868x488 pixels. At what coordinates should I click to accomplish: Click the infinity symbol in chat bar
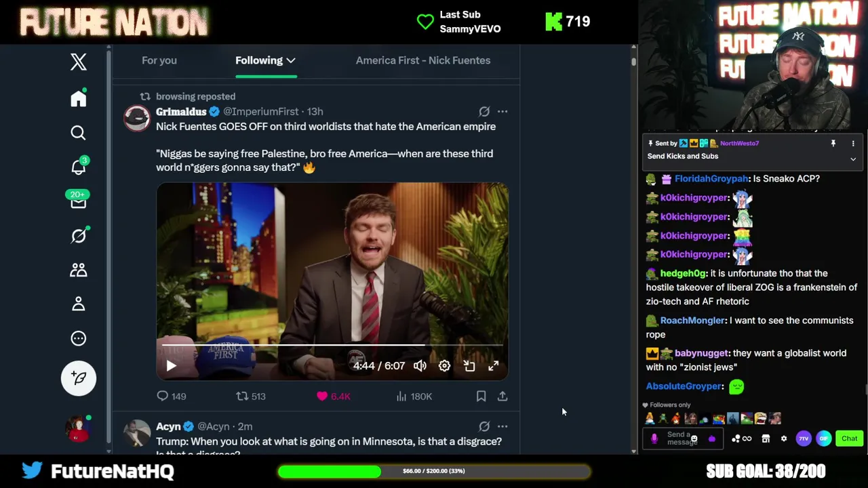click(747, 439)
